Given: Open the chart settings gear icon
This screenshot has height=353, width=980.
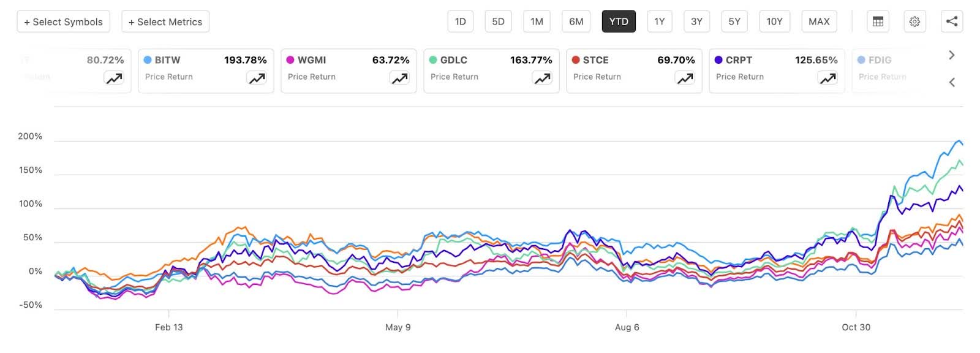Looking at the screenshot, I should (914, 21).
